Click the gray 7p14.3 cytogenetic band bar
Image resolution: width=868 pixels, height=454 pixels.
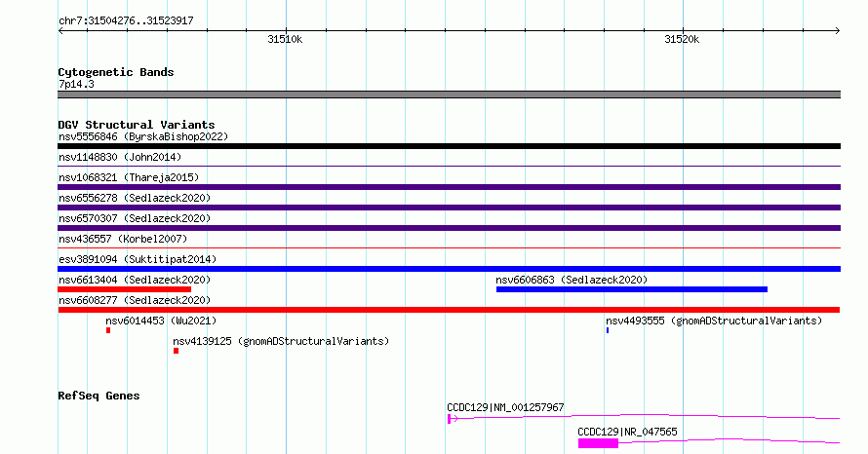tap(449, 95)
